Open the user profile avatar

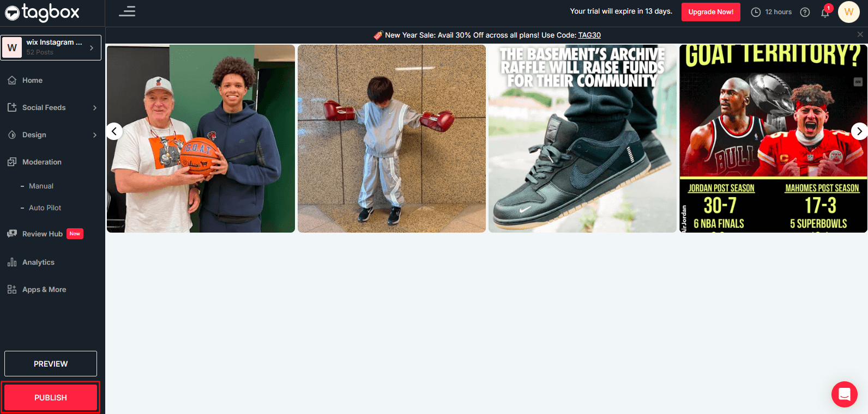(848, 12)
